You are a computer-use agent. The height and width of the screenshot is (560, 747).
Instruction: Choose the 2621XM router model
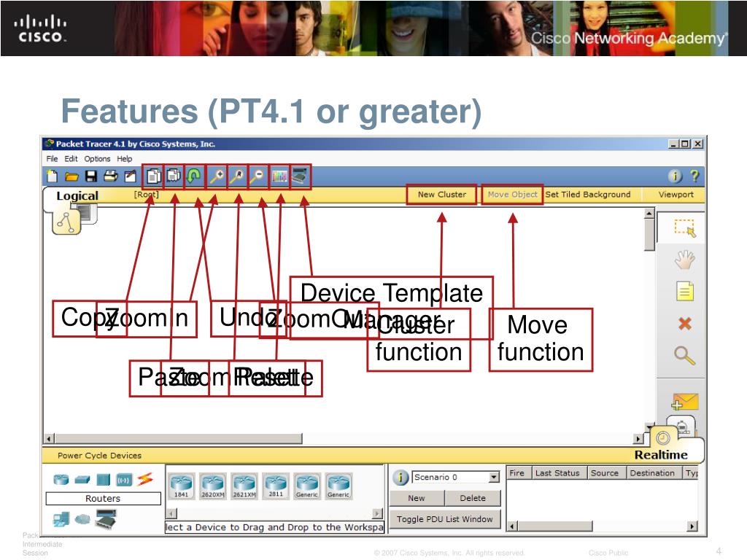244,486
